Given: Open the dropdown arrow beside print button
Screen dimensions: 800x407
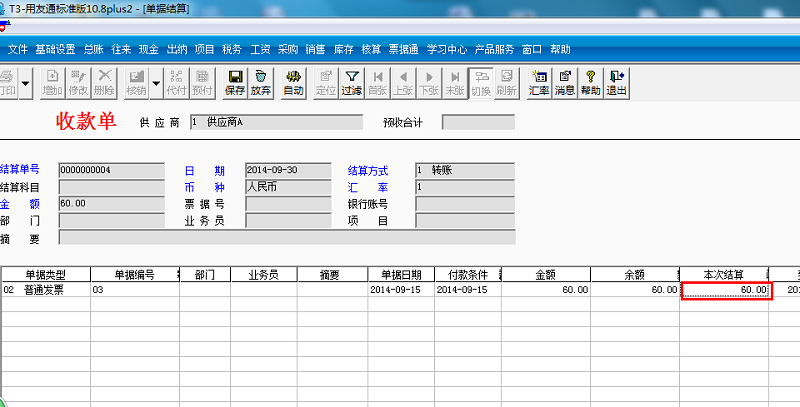Looking at the screenshot, I should (x=26, y=83).
